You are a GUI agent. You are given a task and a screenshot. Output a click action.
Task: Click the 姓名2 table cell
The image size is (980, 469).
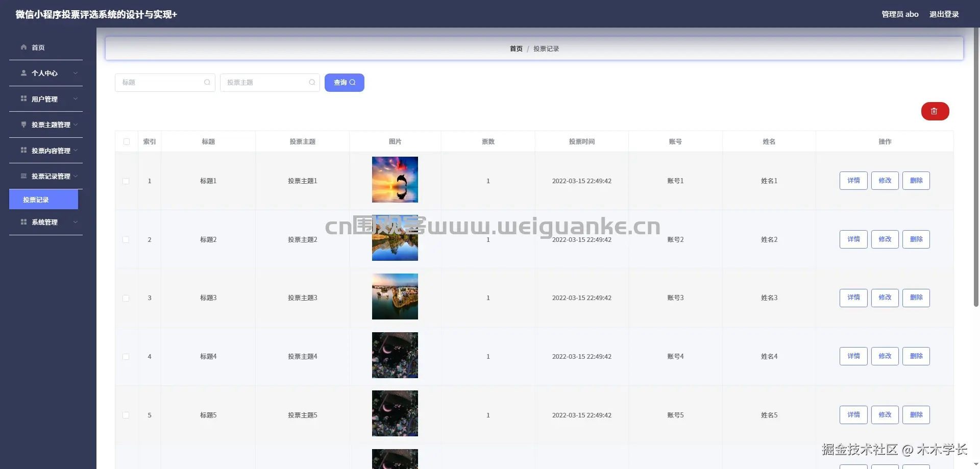click(769, 239)
